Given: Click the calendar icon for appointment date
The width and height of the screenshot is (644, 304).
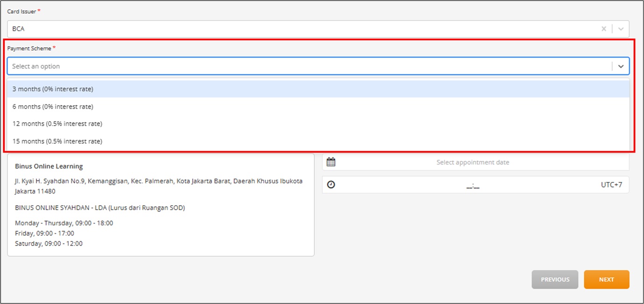Looking at the screenshot, I should [x=331, y=162].
